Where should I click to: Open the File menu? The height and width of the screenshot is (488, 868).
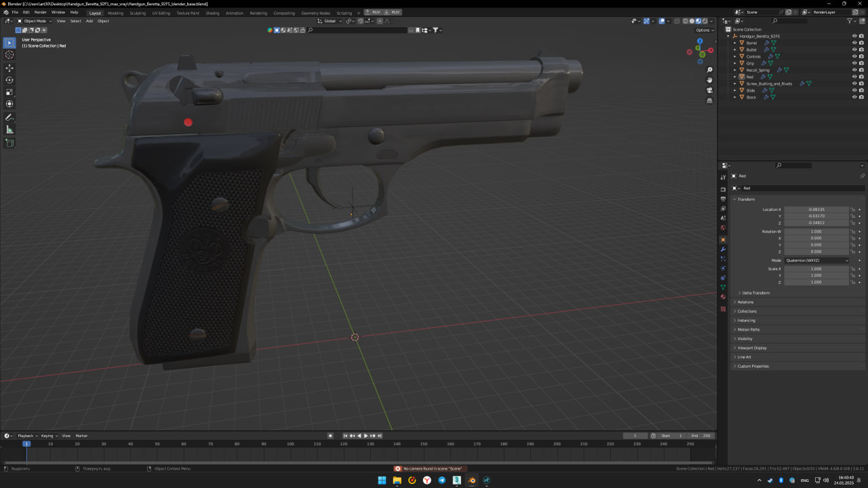[14, 12]
